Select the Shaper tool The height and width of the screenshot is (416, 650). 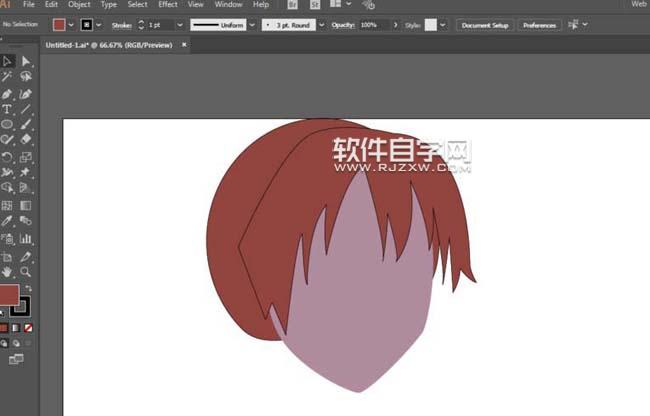click(7, 139)
